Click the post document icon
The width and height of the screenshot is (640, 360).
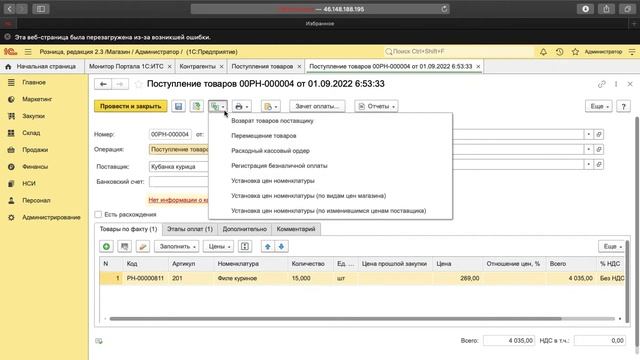click(x=197, y=106)
